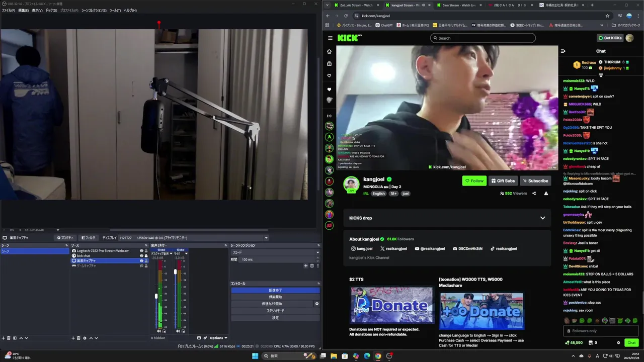Report stream with warning triangle icon

(546, 193)
